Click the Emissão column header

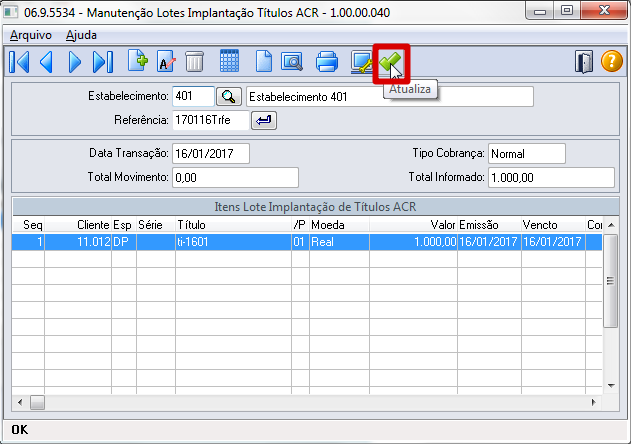489,225
